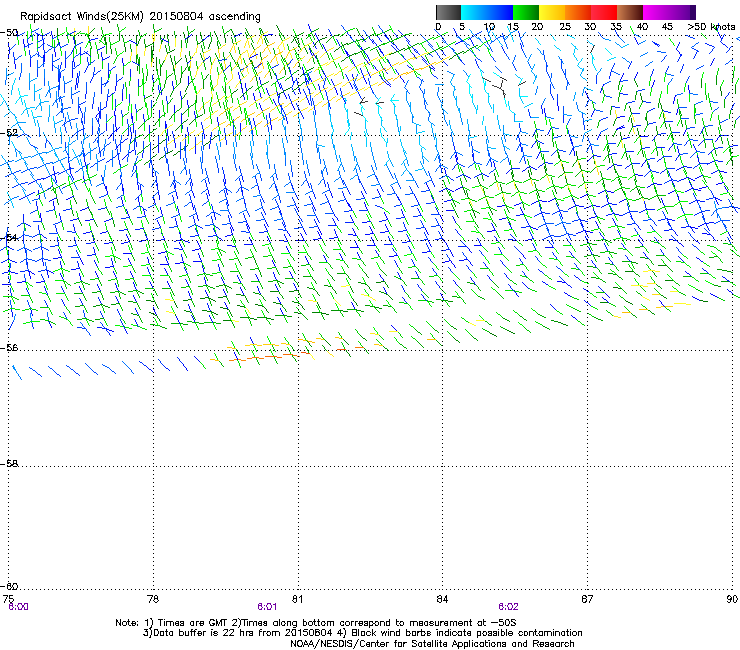The width and height of the screenshot is (740, 650).
Task: Click the cyan 5-10 knots legend color
Action: [x=474, y=12]
